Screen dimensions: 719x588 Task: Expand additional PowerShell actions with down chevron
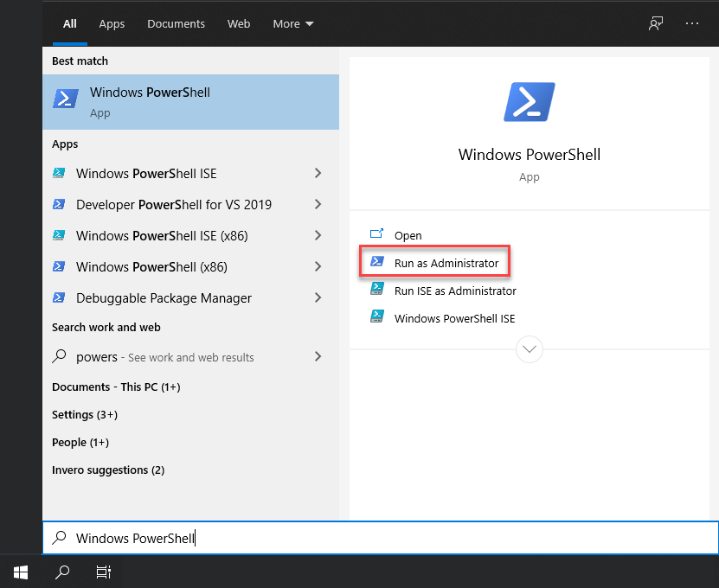coord(529,349)
